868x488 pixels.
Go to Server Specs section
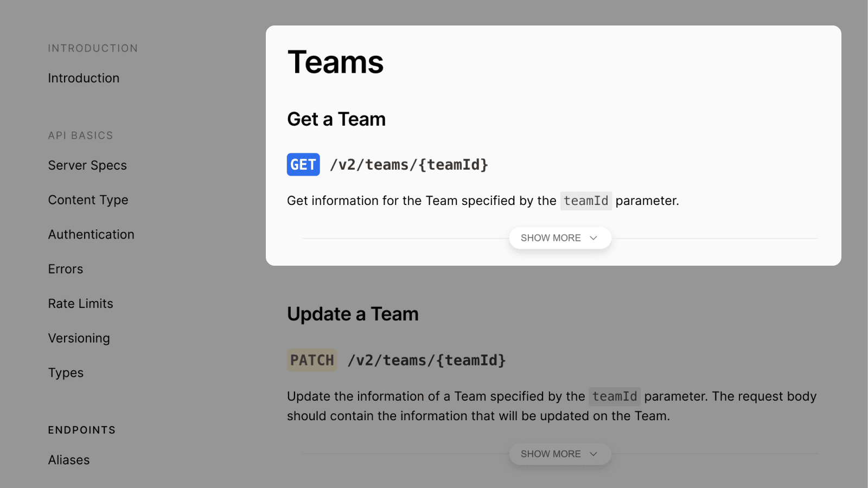coord(87,165)
